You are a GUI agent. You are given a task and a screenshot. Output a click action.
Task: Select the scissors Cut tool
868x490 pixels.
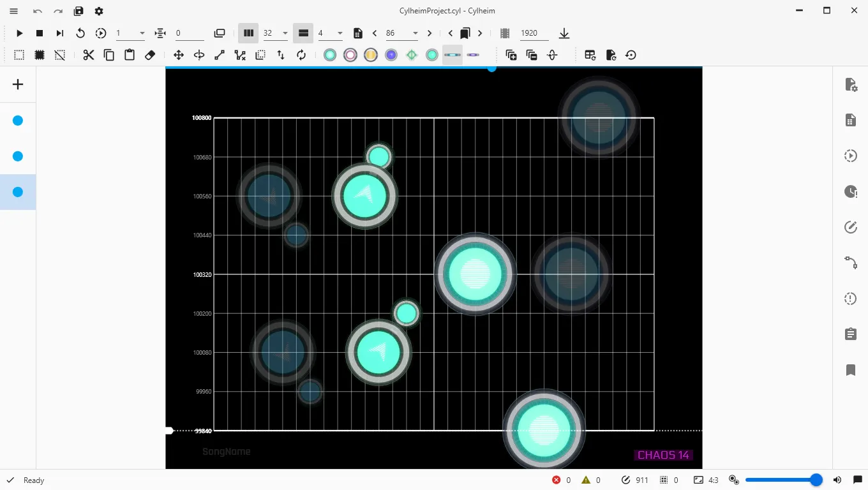(x=89, y=56)
